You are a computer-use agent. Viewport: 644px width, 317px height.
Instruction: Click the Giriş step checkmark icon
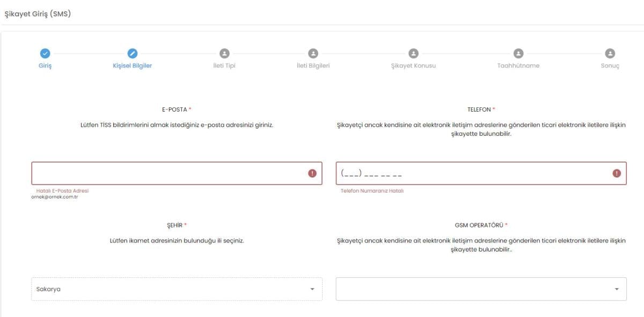45,54
